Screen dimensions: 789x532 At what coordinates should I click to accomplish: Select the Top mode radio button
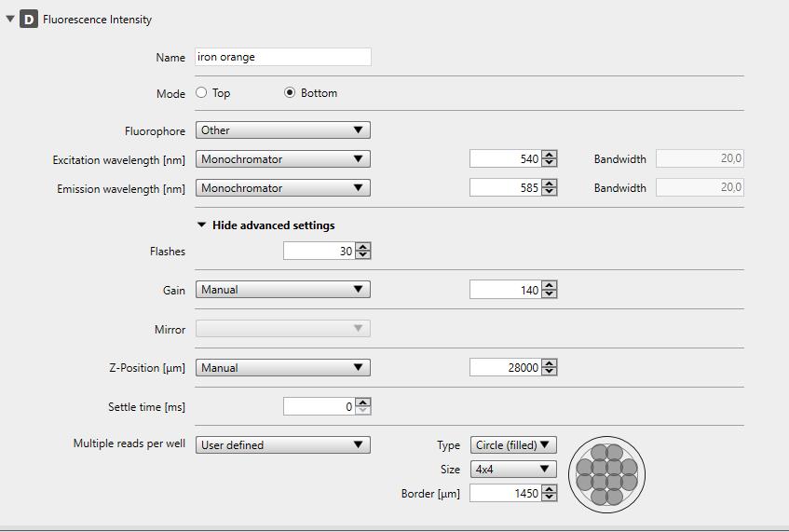[x=201, y=92]
